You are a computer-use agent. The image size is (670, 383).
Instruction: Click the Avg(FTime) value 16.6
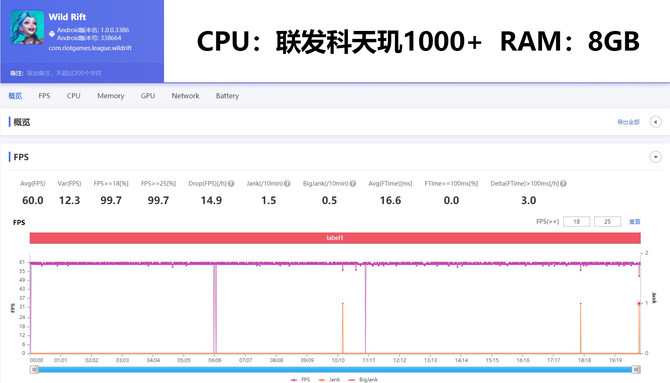pos(391,200)
